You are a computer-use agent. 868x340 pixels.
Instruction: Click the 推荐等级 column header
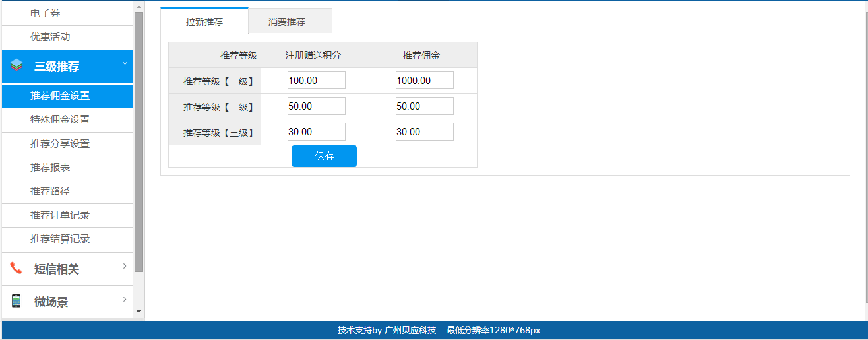pos(215,55)
